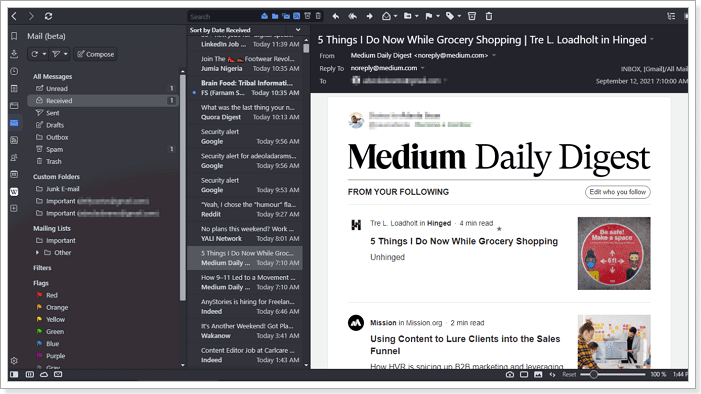The width and height of the screenshot is (701, 394).
Task: Reset the zoom level
Action: coord(569,374)
